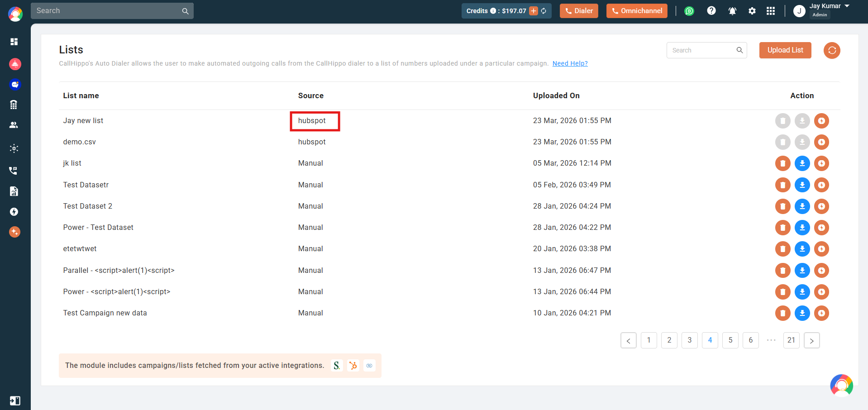The width and height of the screenshot is (868, 410).
Task: Download the Parallel script alert list
Action: point(802,271)
